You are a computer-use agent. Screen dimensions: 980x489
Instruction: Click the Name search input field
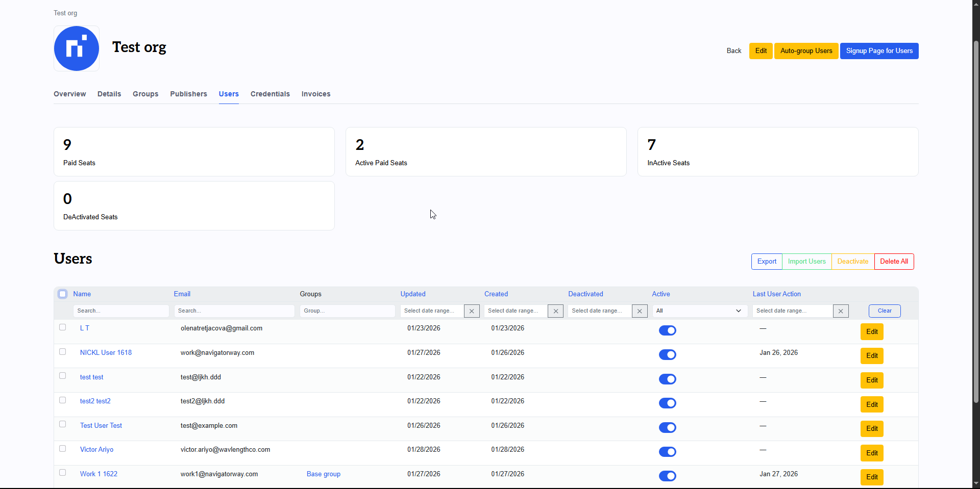121,311
